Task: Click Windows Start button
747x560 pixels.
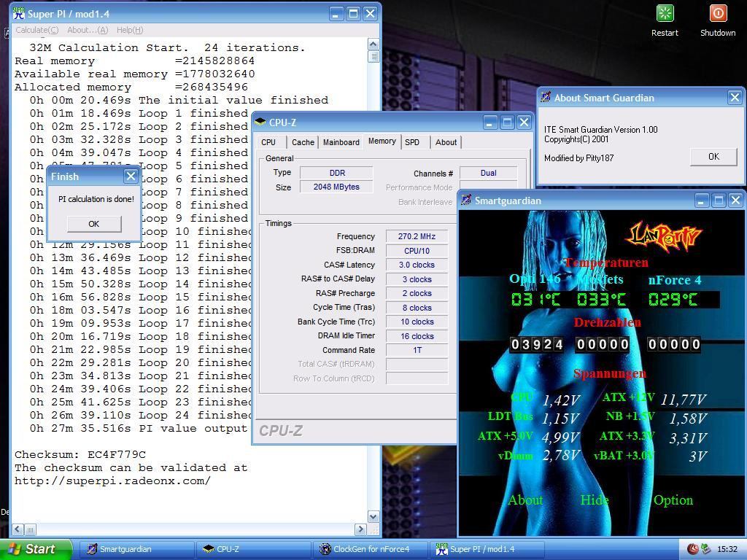Action: [36, 549]
